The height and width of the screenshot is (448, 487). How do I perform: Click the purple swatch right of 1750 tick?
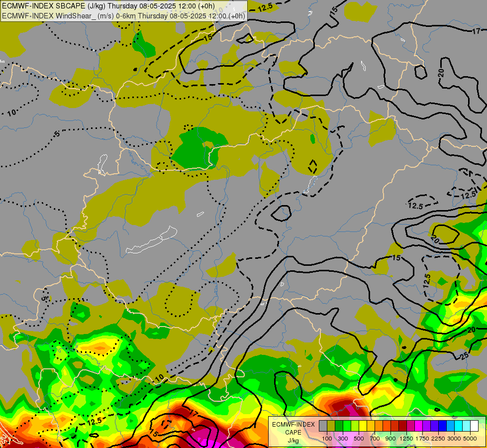(427, 426)
